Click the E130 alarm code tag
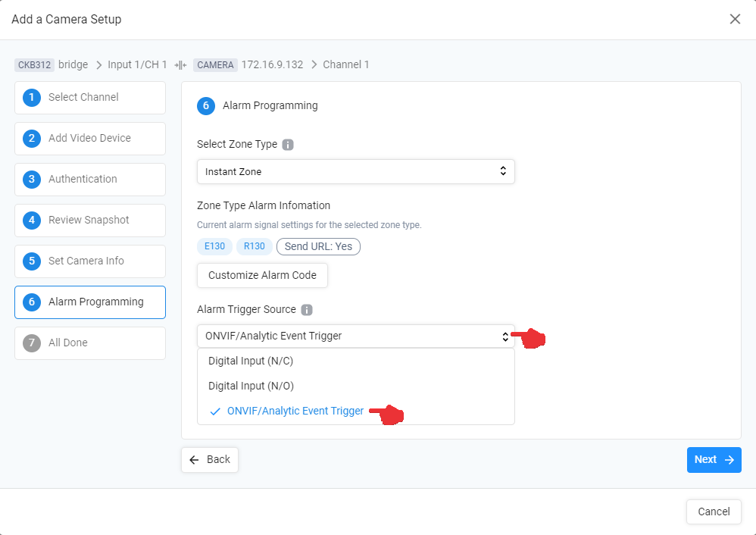 [214, 246]
